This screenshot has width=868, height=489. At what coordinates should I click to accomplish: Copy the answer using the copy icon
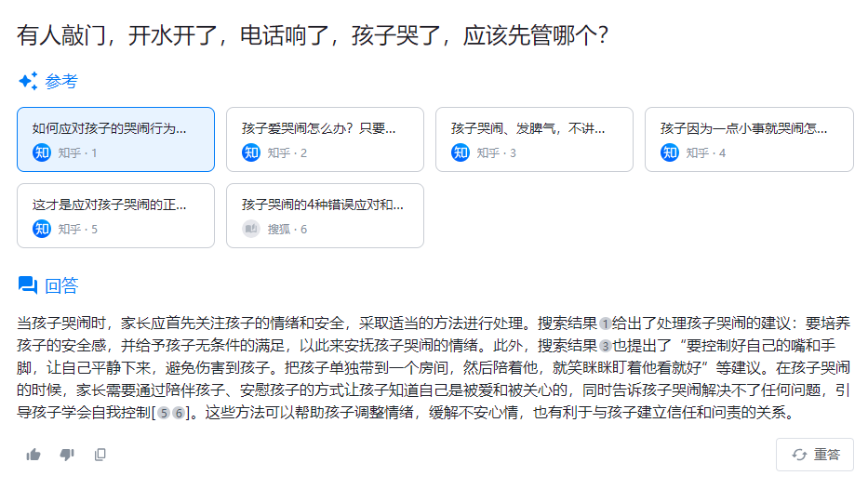tap(100, 455)
